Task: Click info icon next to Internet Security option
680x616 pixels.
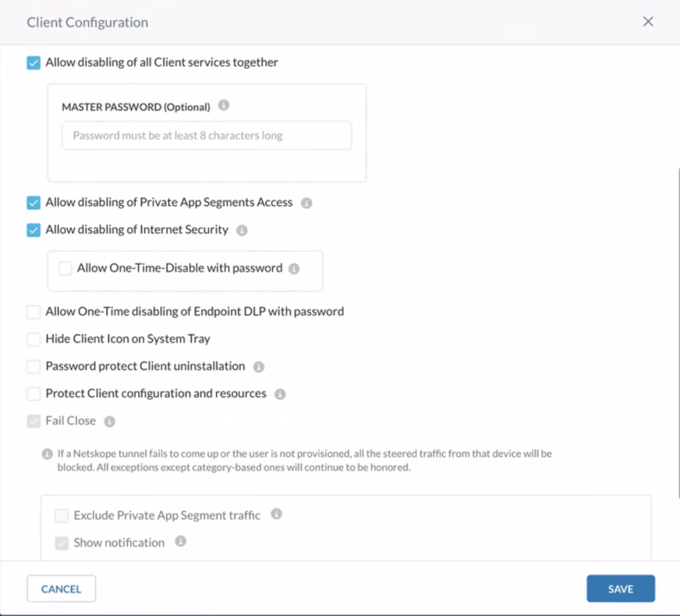Action: point(242,230)
